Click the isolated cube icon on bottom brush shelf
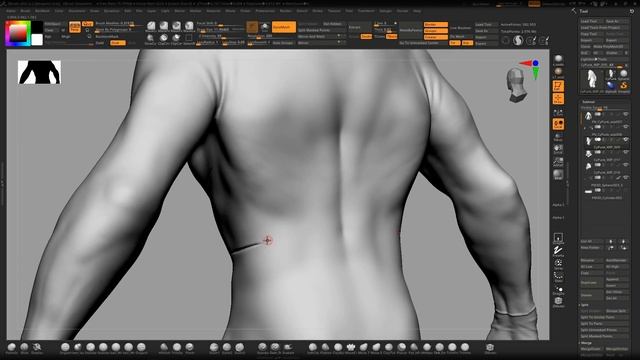 click(x=490, y=347)
